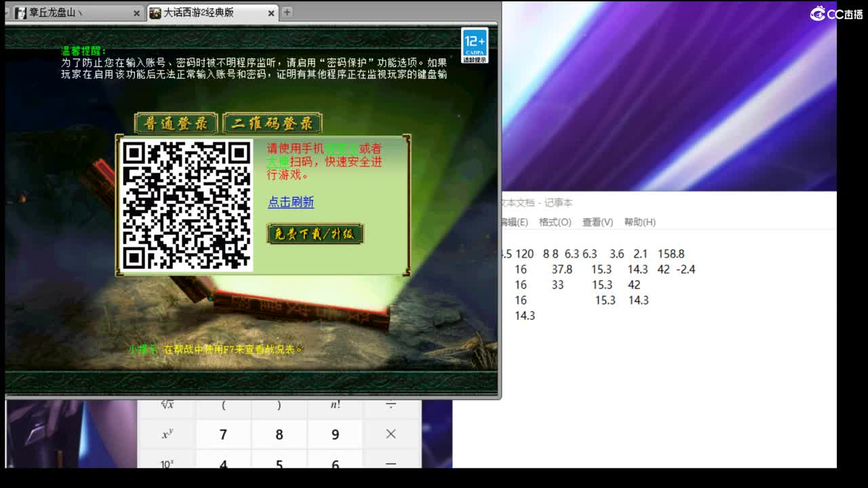Click the value 33 in Notepad
The image size is (868, 488).
(557, 285)
